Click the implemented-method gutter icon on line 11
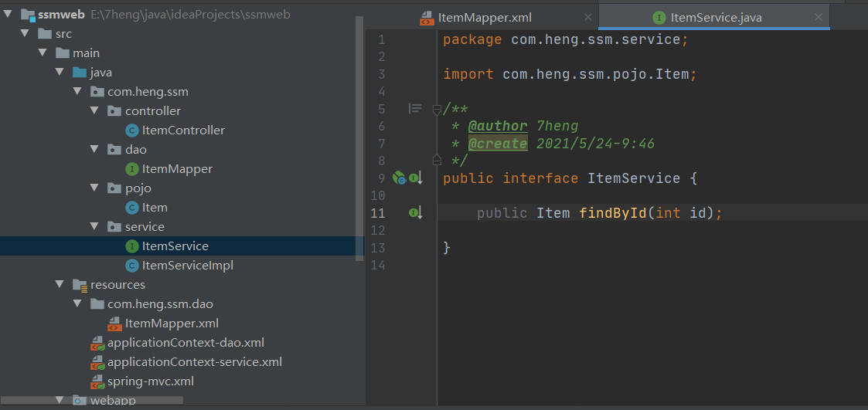The width and height of the screenshot is (868, 410). pyautogui.click(x=415, y=212)
